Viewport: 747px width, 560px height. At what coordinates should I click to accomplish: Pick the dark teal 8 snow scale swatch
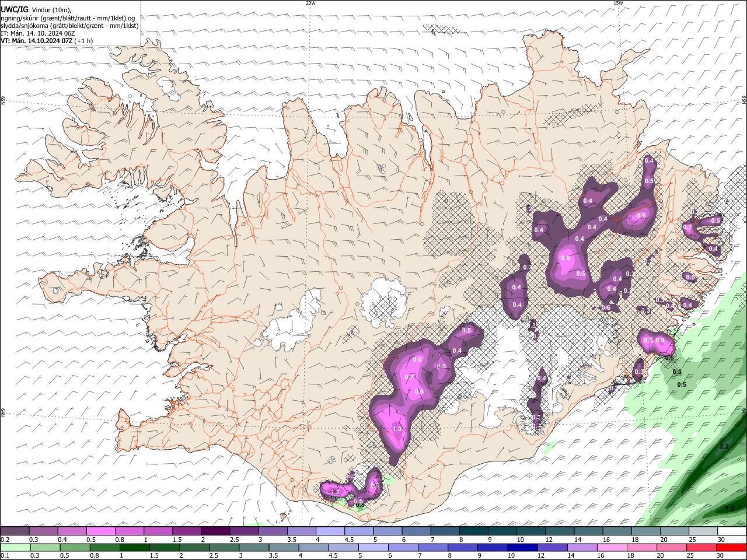pos(473,531)
